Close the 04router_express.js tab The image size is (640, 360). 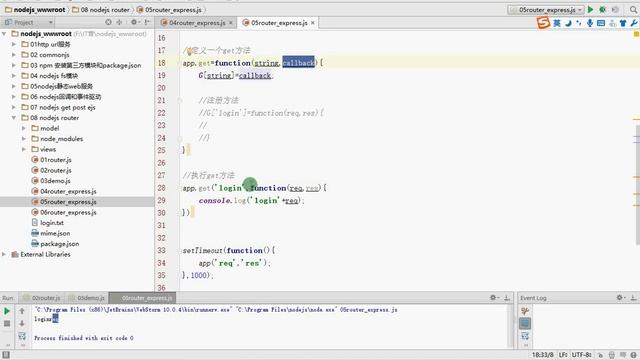(231, 23)
